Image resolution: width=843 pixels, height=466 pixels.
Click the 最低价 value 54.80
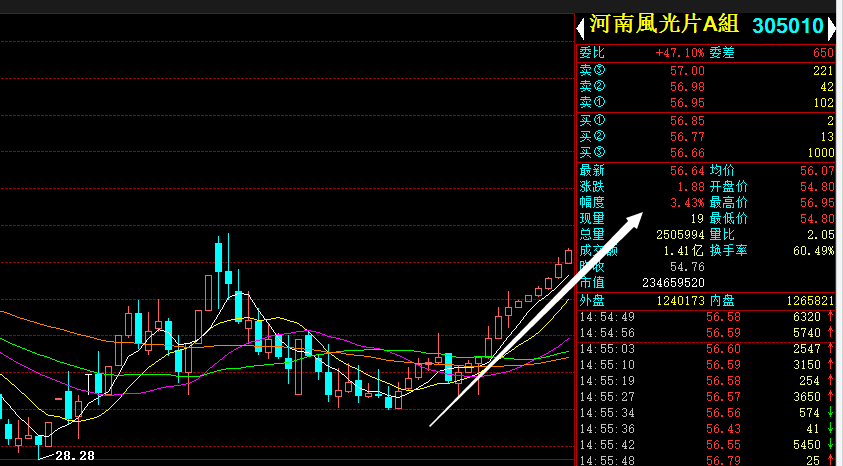click(x=817, y=219)
